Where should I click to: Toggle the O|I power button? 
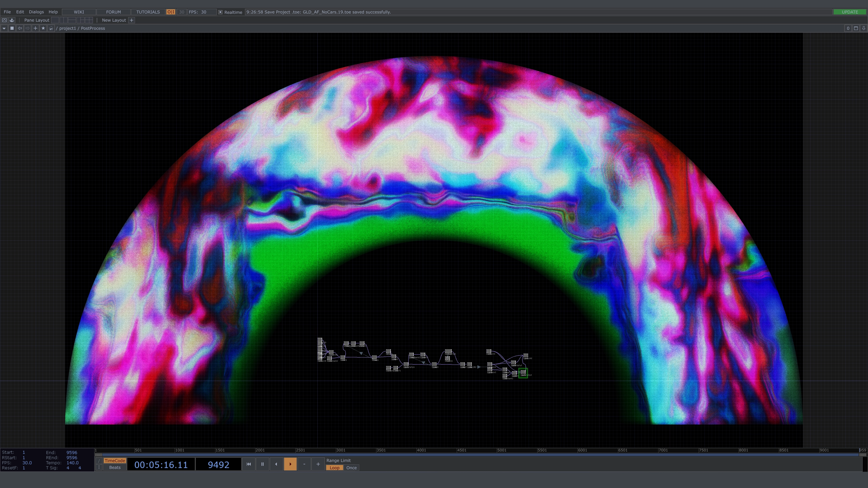click(171, 12)
